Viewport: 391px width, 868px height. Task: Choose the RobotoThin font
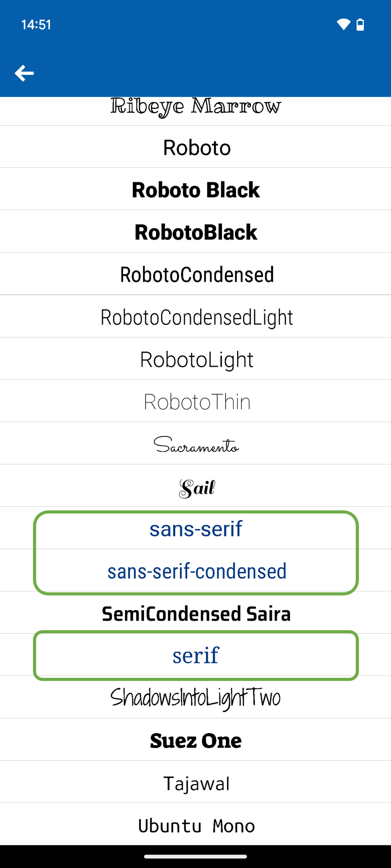pyautogui.click(x=197, y=402)
